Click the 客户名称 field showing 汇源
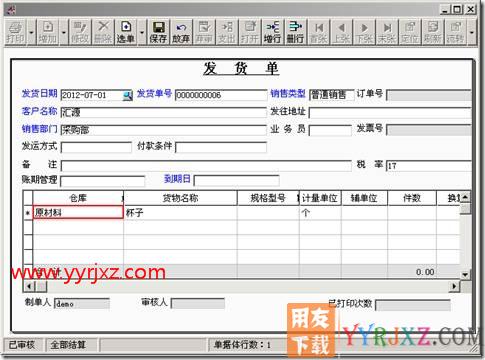The height and width of the screenshot is (360, 485). (x=164, y=113)
